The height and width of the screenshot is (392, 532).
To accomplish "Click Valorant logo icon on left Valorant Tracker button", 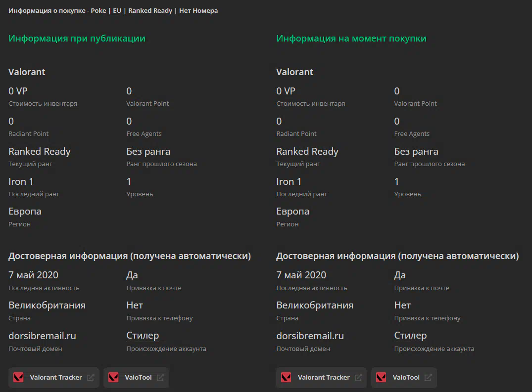I will pos(18,378).
